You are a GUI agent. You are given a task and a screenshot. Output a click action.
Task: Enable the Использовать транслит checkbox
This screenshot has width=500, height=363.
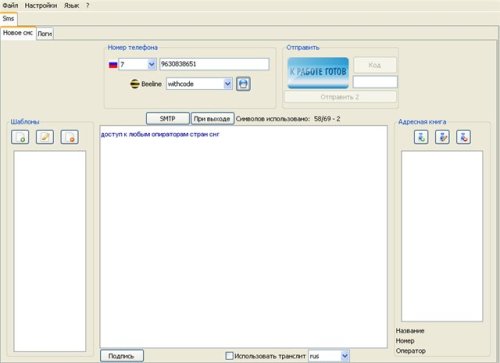click(229, 356)
